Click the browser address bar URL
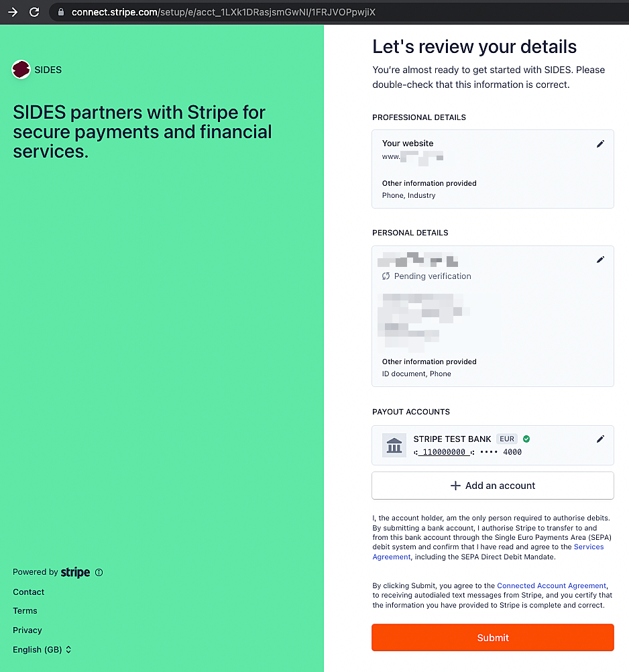The width and height of the screenshot is (629, 672). 223,12
